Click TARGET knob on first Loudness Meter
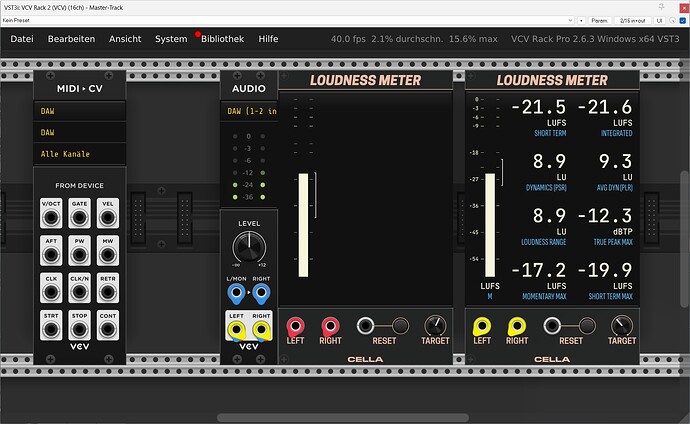Image resolution: width=690 pixels, height=424 pixels. coord(435,326)
